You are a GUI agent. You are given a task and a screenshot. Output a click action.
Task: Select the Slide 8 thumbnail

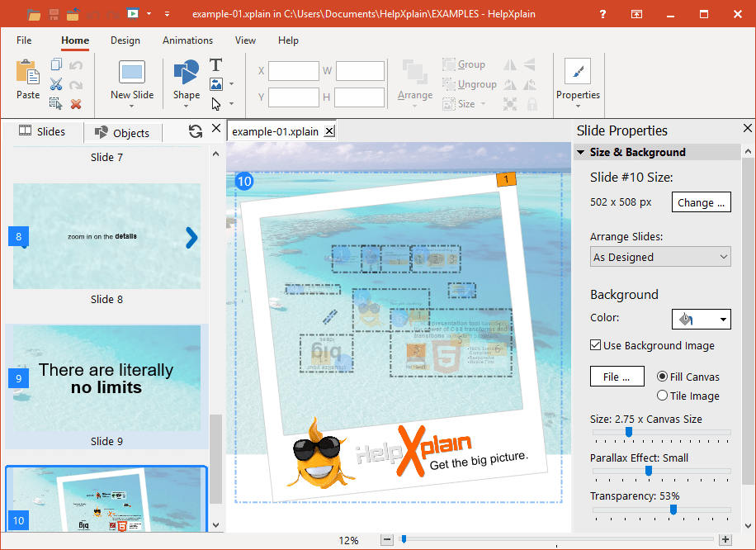[106, 236]
